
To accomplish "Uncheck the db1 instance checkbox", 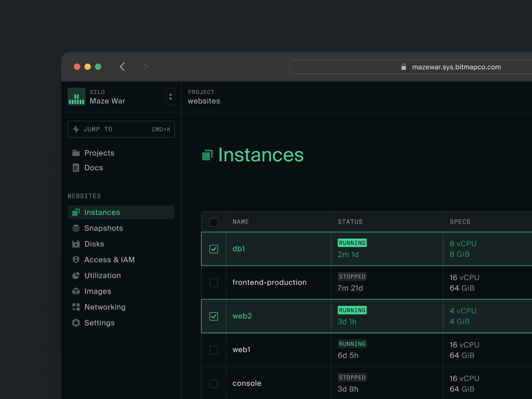I will [214, 249].
